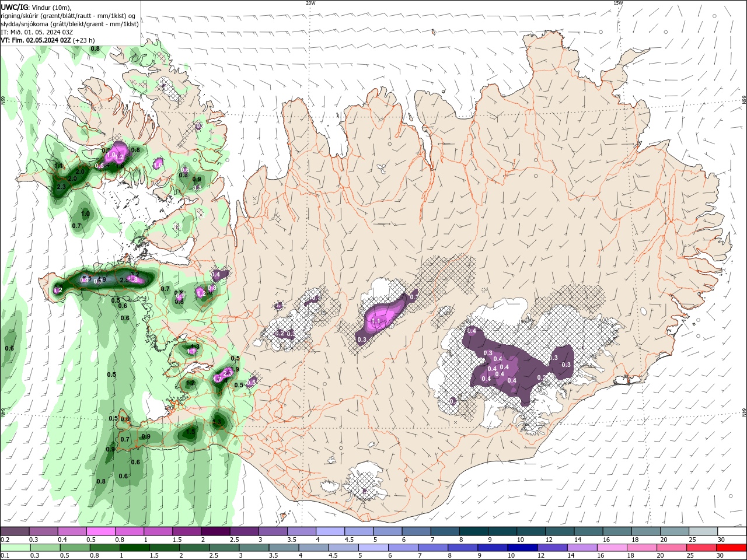Click the grey-green 3 swatch in lower legend

254,548
